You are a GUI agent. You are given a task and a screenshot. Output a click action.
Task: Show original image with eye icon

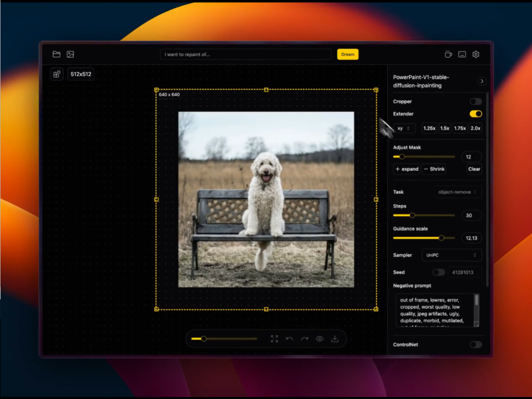(320, 338)
